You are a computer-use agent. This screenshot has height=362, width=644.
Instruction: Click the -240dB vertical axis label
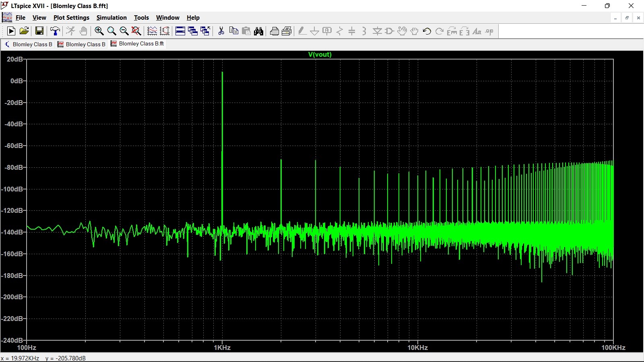click(12, 340)
